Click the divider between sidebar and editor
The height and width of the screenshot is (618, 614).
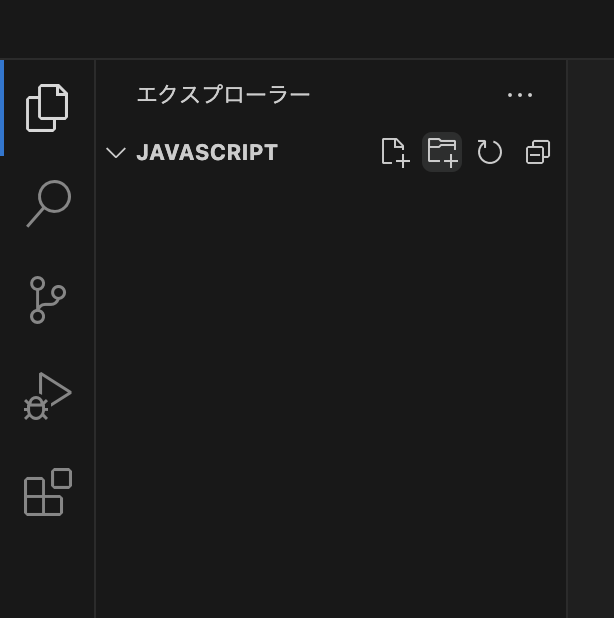(x=567, y=340)
